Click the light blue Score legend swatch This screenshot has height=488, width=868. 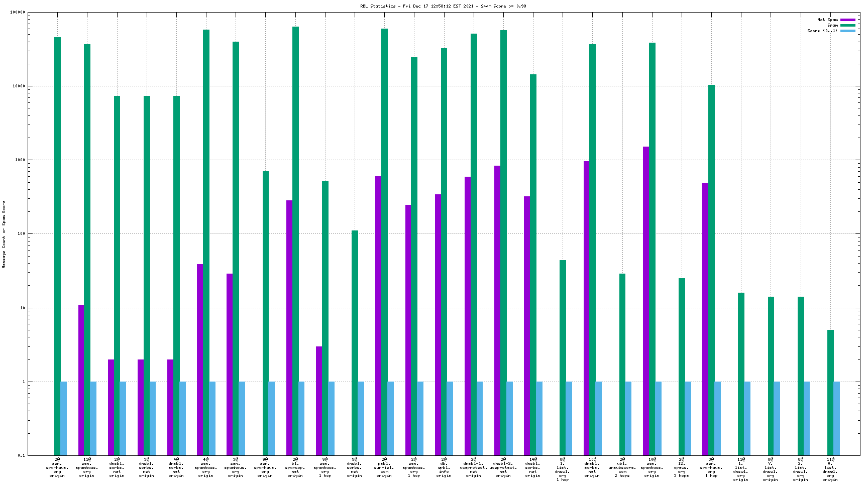click(x=847, y=31)
